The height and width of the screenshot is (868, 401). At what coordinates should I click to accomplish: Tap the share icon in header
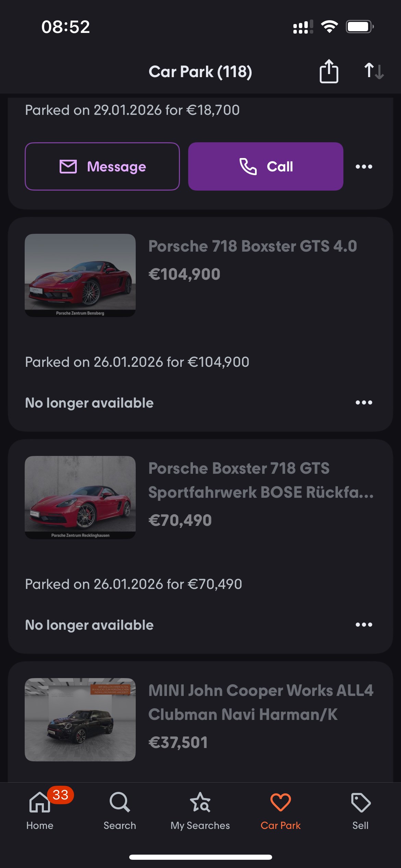coord(329,71)
